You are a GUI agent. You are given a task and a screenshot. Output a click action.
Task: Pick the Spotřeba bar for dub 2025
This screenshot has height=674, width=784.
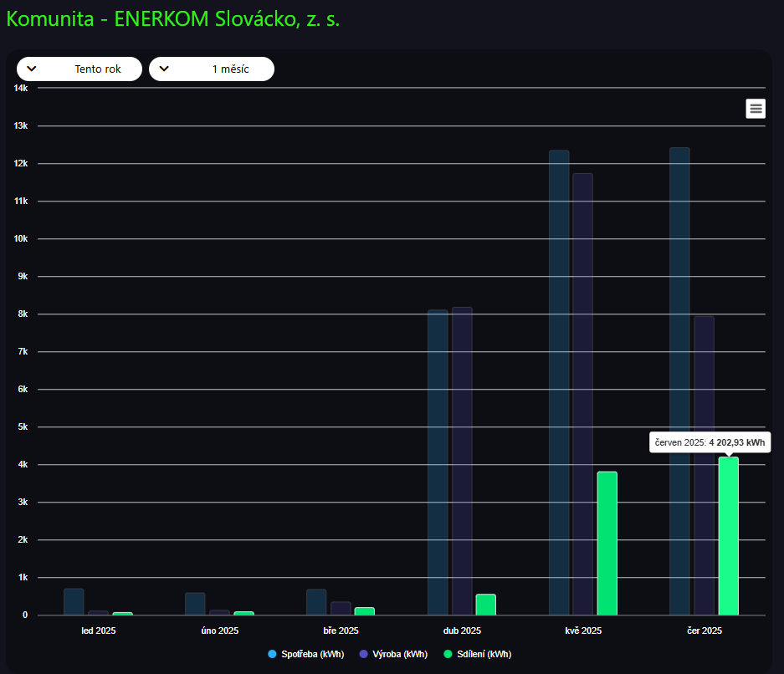point(438,462)
